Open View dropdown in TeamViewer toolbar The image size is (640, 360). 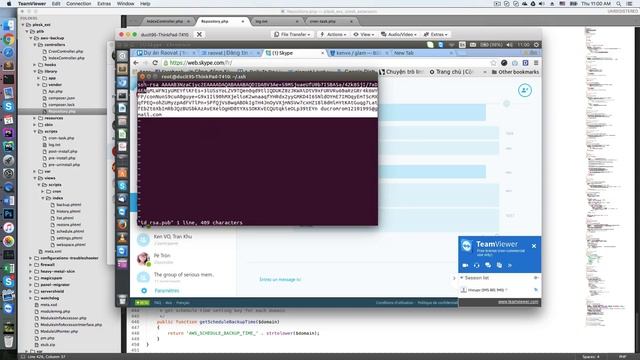364,34
